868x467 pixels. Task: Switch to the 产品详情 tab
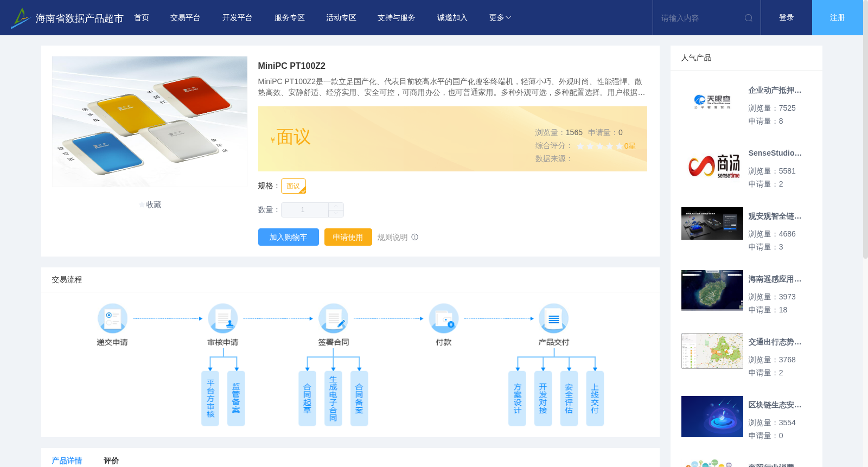pyautogui.click(x=67, y=460)
